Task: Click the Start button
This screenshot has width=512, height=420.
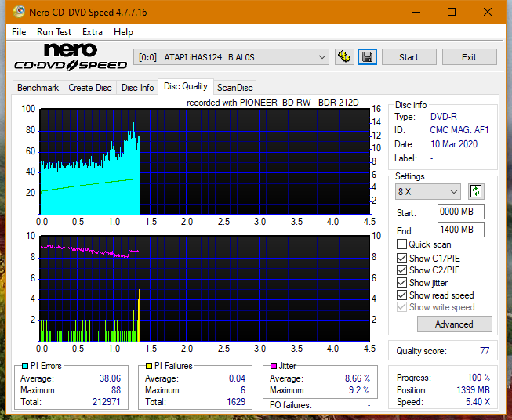Action: (409, 57)
